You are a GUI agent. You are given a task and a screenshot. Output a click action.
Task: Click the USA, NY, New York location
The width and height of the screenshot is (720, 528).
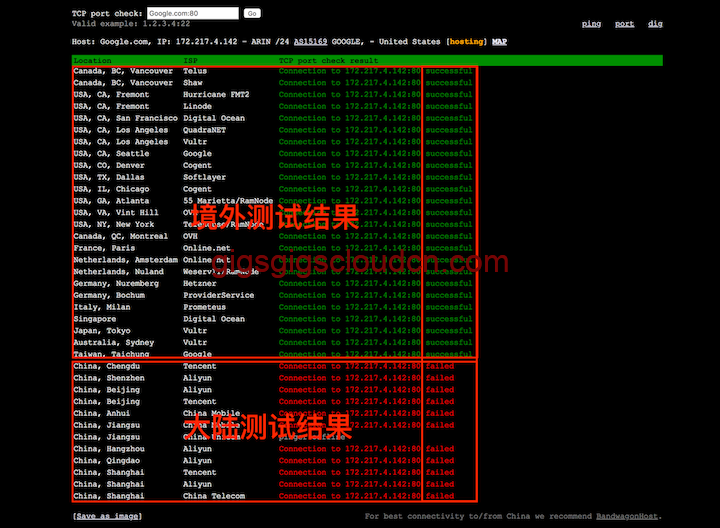point(114,225)
